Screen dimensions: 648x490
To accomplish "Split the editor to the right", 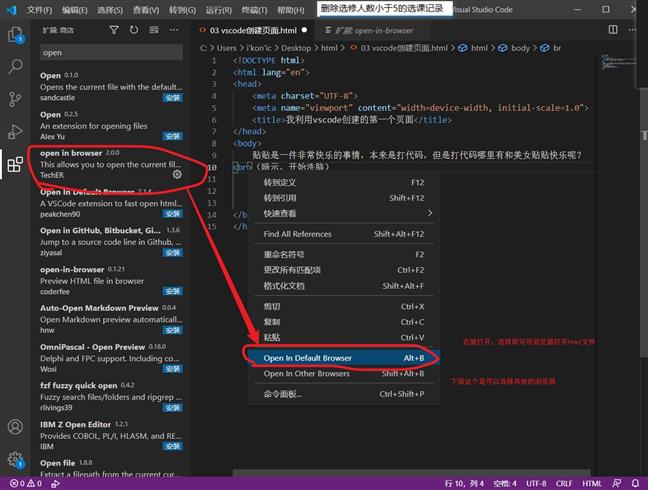I will tap(613, 30).
